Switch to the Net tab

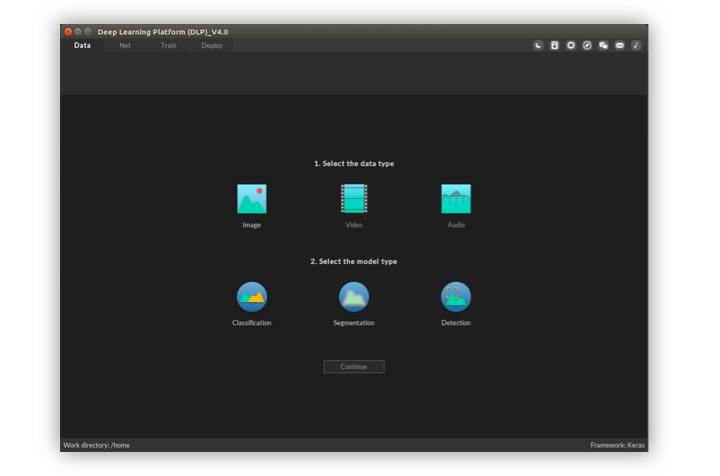[x=125, y=45]
